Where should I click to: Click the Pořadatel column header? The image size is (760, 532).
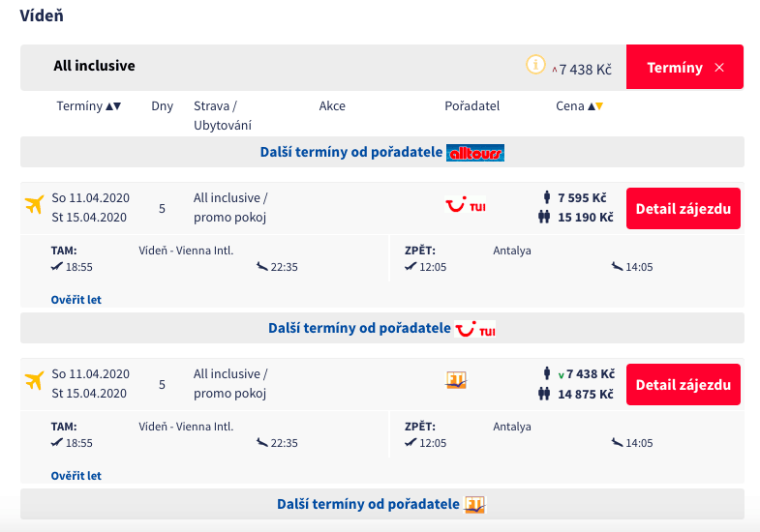(471, 106)
